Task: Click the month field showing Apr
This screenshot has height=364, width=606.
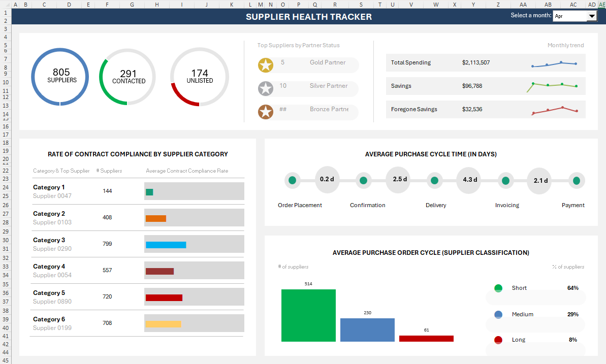Action: (x=570, y=16)
